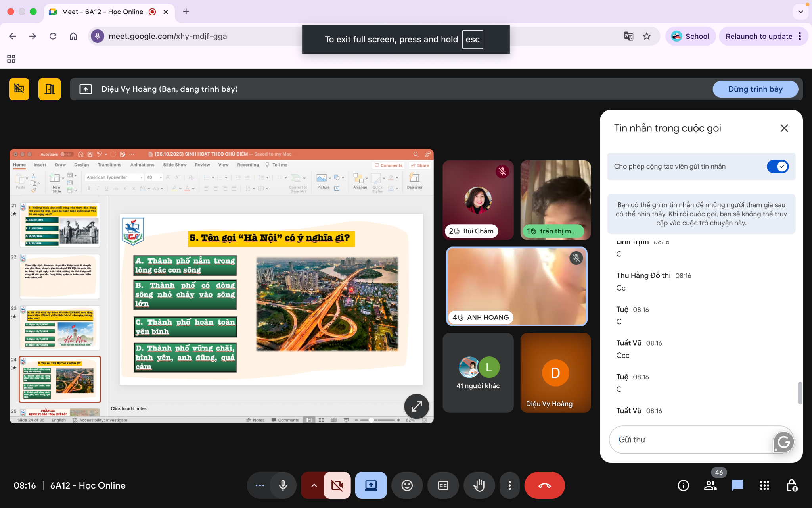Open more options three-dot menu

[x=509, y=485]
